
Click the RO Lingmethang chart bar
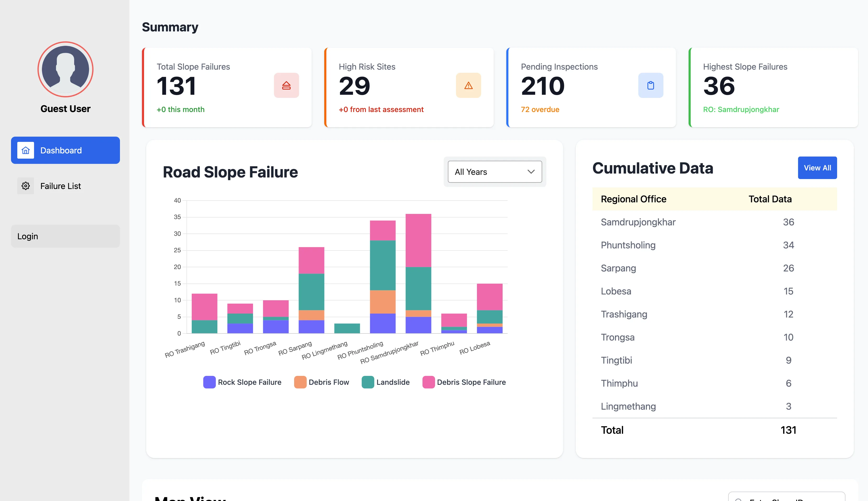click(347, 328)
